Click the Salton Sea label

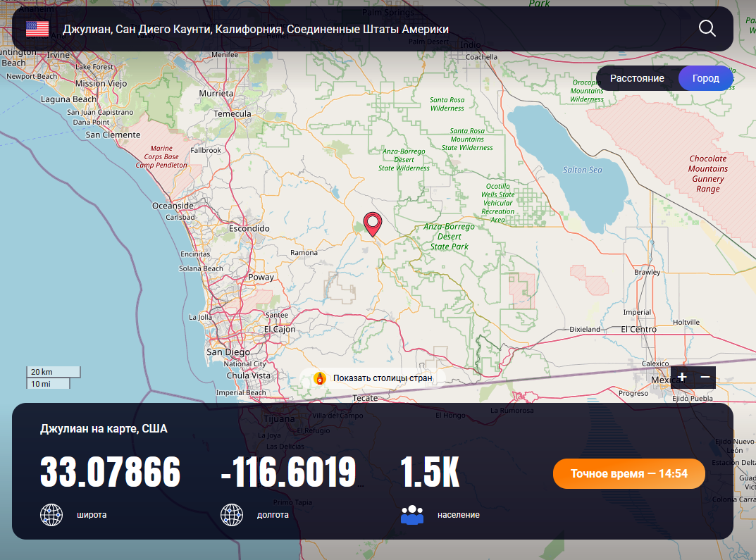(583, 170)
